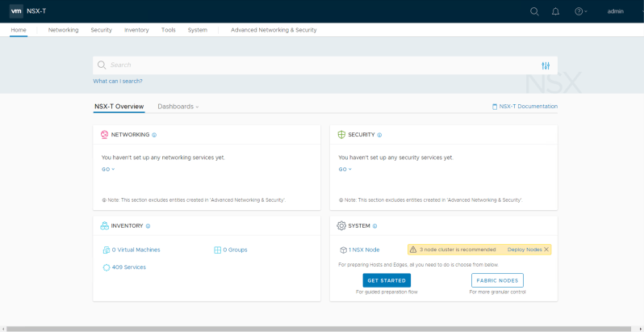Dismiss the 3 node cluster warning
The image size is (644, 332).
[x=546, y=250]
